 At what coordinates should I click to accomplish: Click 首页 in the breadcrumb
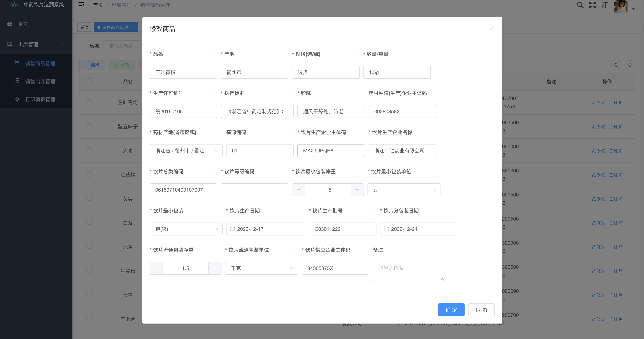pyautogui.click(x=98, y=5)
